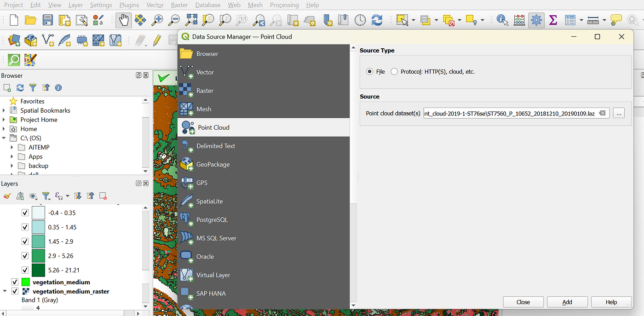The height and width of the screenshot is (316, 644).
Task: Click the Help button in Data Source Manager
Action: point(611,302)
